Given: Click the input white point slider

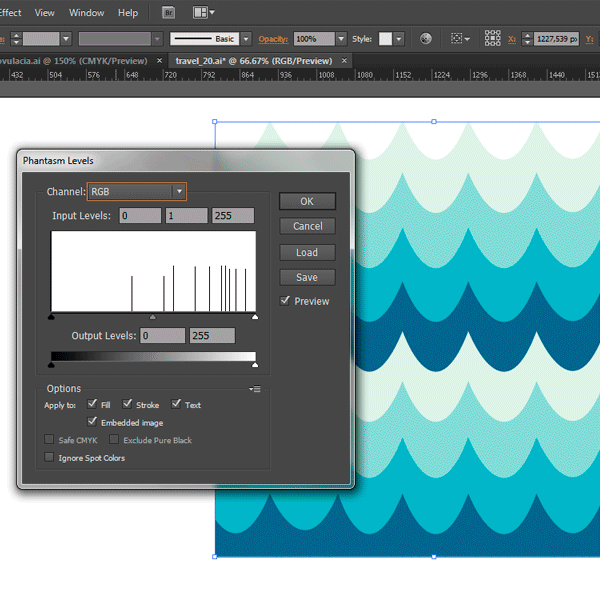Looking at the screenshot, I should (255, 317).
